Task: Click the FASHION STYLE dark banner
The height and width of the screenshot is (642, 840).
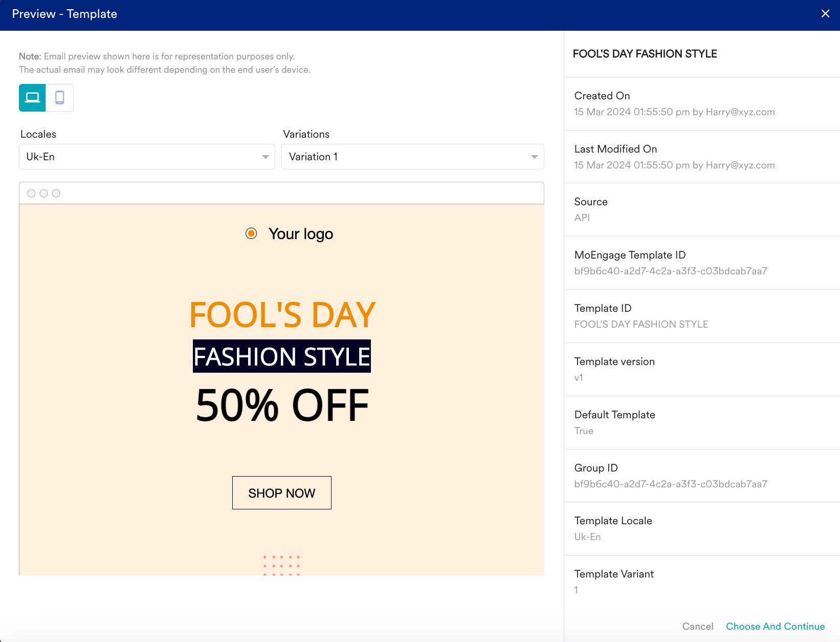Action: point(282,356)
